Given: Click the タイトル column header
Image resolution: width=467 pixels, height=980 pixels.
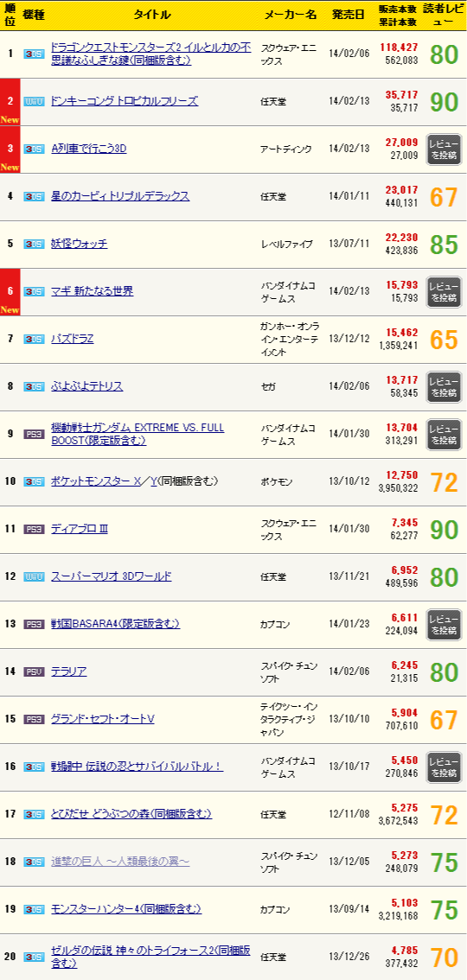Looking at the screenshot, I should 152,15.
